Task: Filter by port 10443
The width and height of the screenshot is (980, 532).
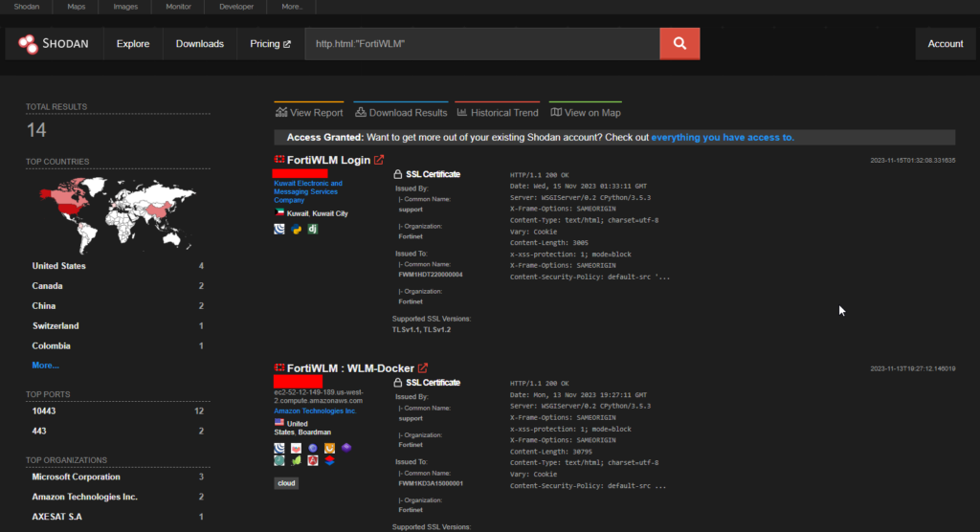Action: 118,410
